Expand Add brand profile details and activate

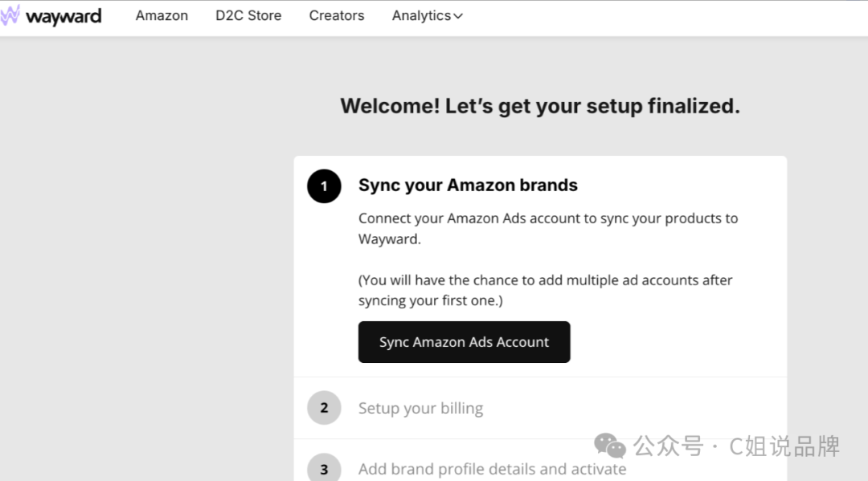coord(492,469)
